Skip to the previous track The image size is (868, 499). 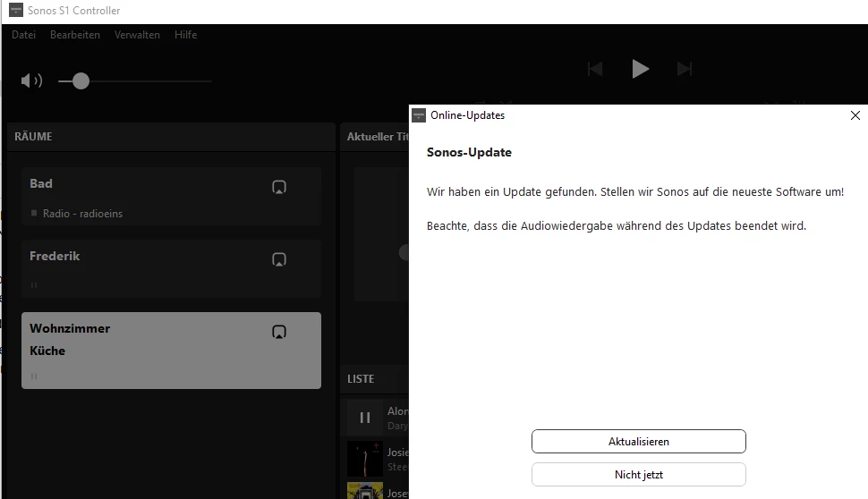595,69
